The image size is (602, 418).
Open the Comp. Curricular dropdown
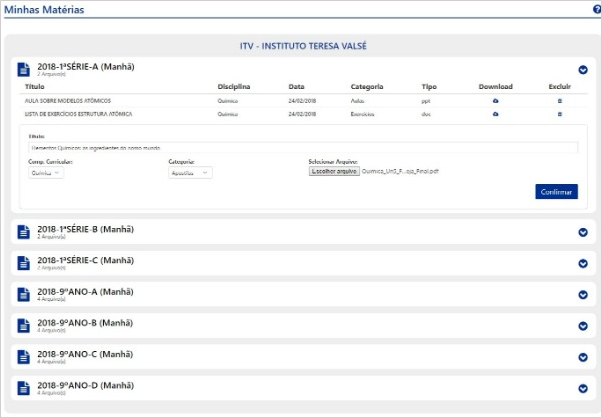click(46, 173)
